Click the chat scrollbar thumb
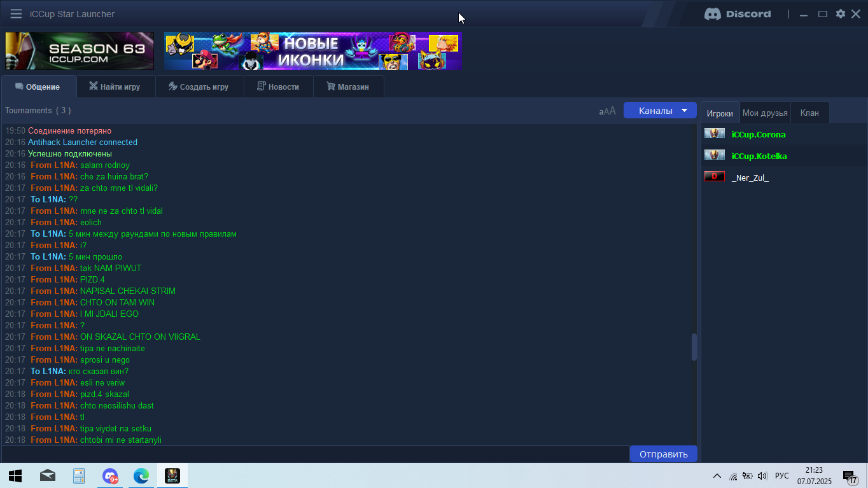The height and width of the screenshot is (488, 868). pos(694,347)
